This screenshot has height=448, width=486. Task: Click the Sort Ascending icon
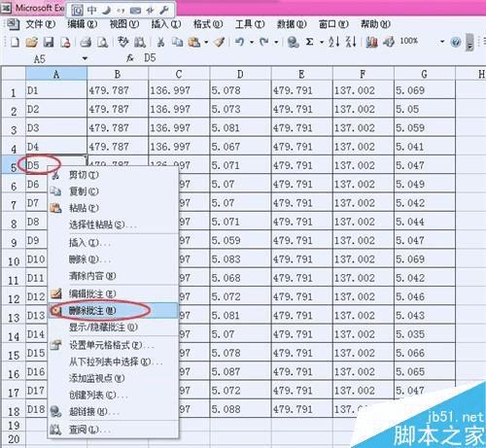coord(333,42)
